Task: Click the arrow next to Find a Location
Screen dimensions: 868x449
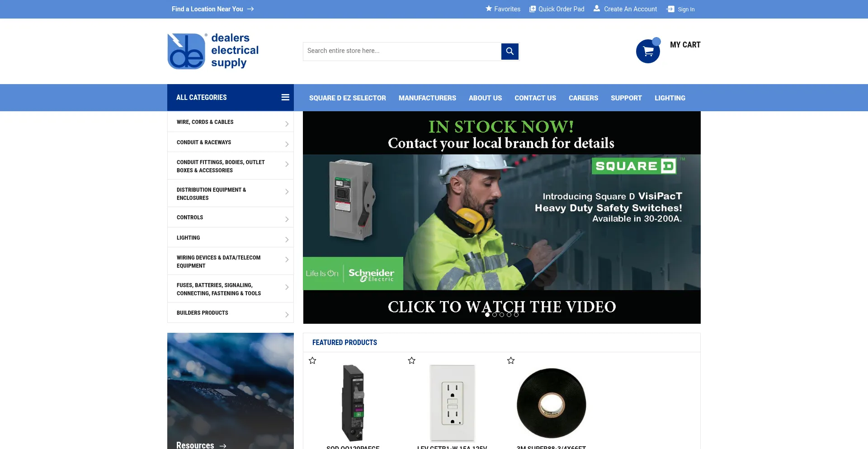Action: pyautogui.click(x=250, y=9)
